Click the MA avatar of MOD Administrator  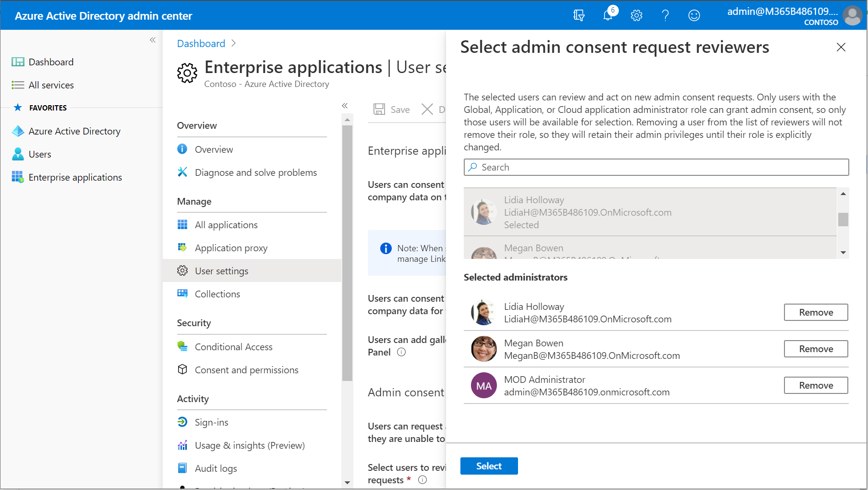484,385
